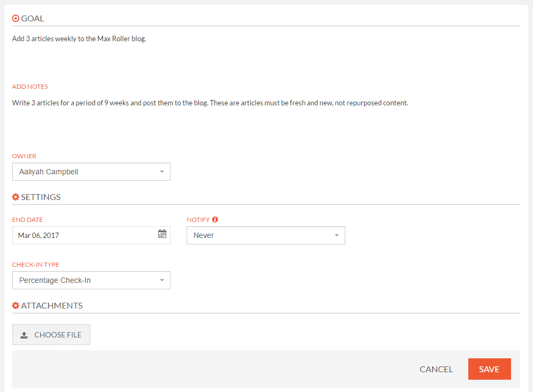Click the Settings section heading

pyautogui.click(x=41, y=197)
